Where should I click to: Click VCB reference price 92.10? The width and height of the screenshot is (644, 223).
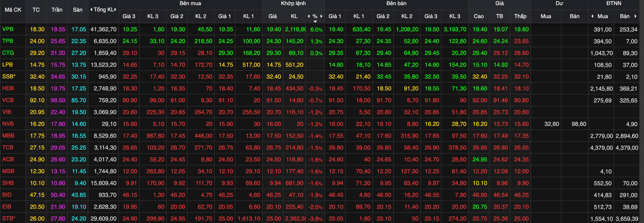[37, 100]
